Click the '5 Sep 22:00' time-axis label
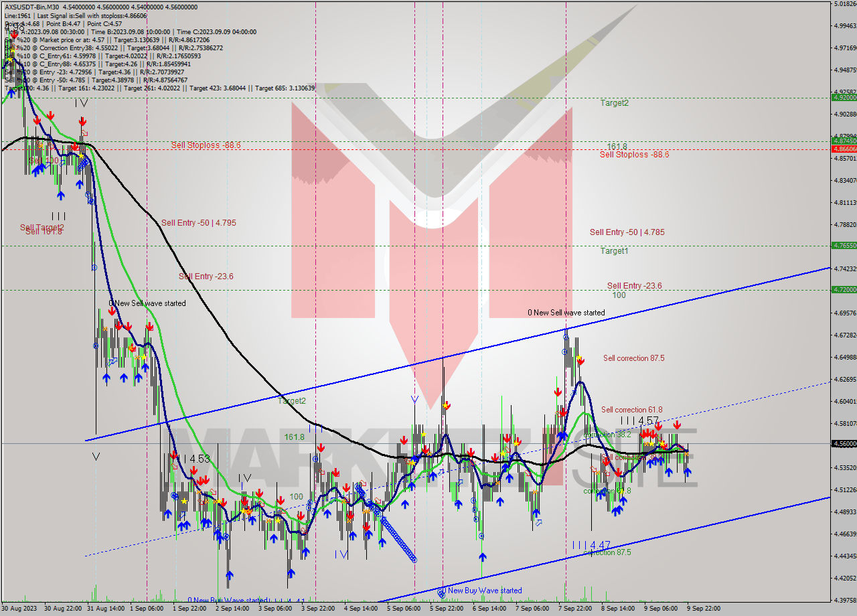The width and height of the screenshot is (857, 616). 446,609
